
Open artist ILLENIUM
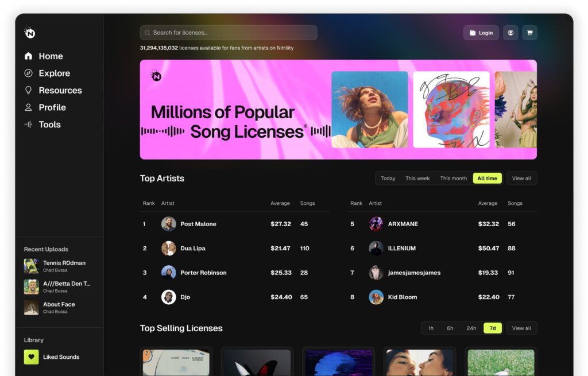coord(401,248)
